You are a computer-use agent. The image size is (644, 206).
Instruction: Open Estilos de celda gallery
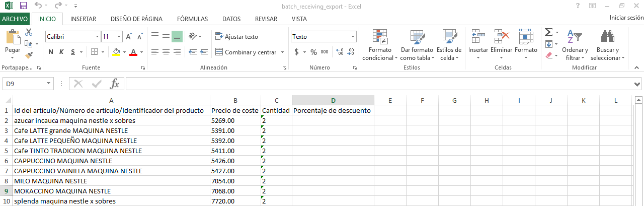449,45
